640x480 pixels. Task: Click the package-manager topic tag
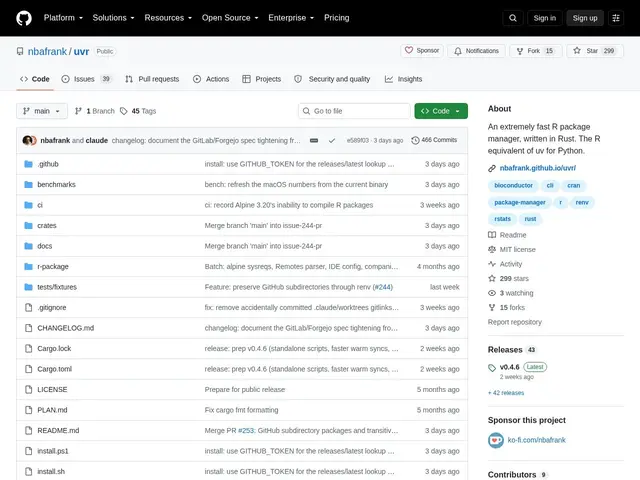click(x=520, y=202)
